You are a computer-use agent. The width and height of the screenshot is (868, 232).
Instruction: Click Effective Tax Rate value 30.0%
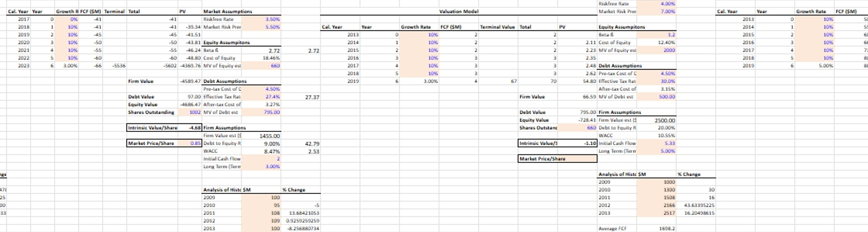[x=656, y=81]
